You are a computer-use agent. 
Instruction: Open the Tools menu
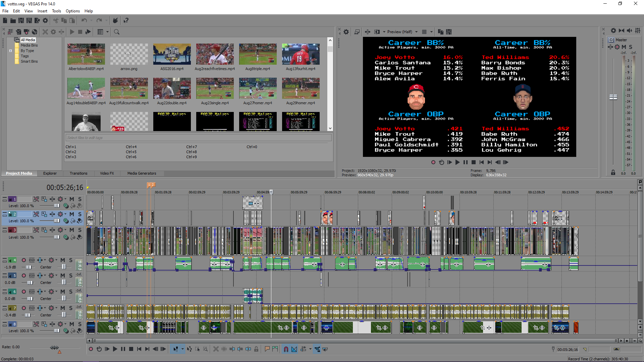pyautogui.click(x=56, y=11)
